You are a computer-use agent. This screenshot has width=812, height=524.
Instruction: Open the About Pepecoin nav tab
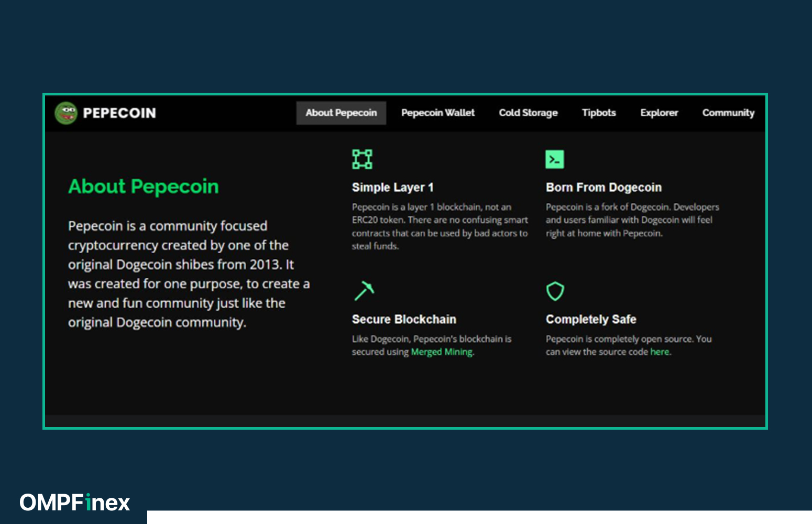[341, 113]
